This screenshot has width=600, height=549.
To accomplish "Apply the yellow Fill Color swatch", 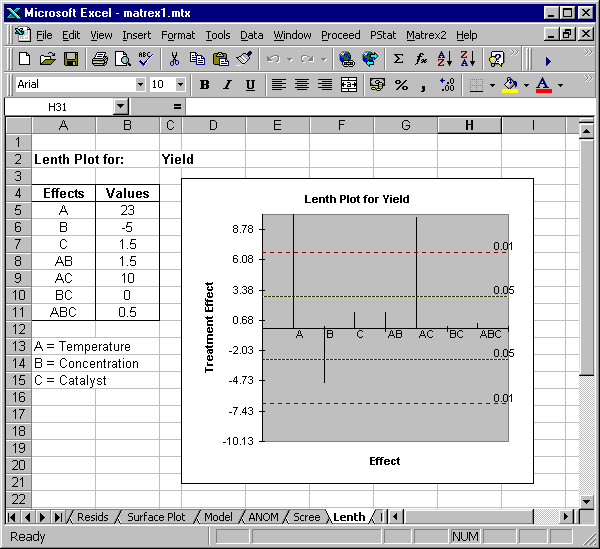I will click(510, 85).
